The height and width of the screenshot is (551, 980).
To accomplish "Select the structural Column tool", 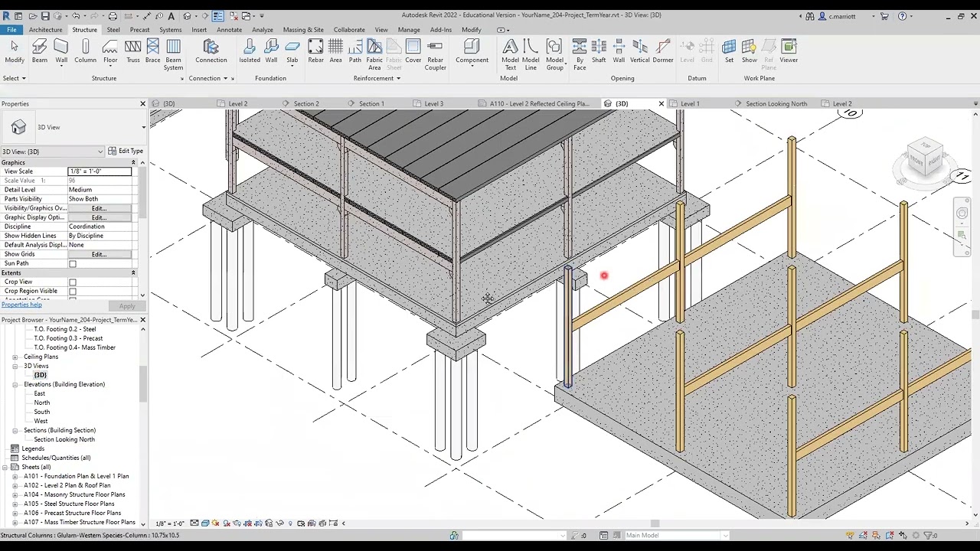I will (x=85, y=51).
